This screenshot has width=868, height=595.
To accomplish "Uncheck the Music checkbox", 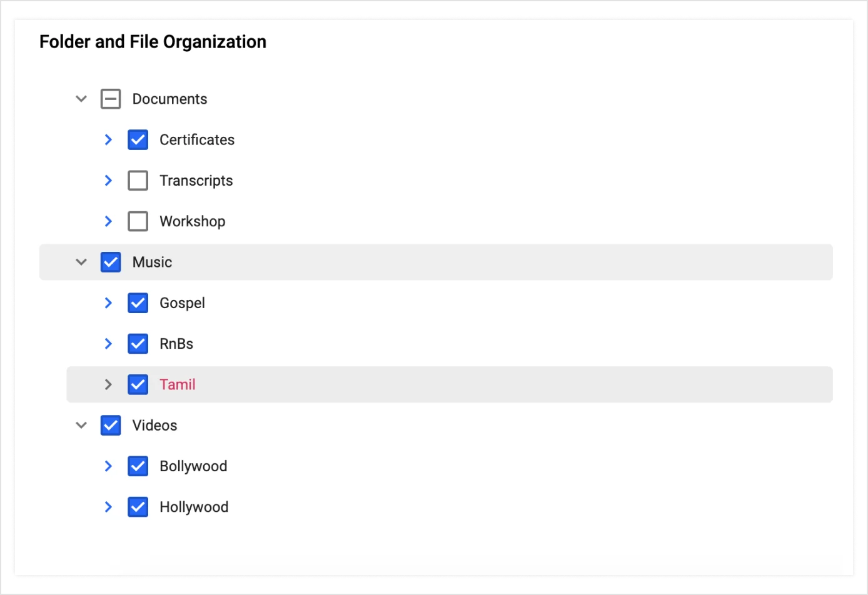I will pyautogui.click(x=111, y=262).
